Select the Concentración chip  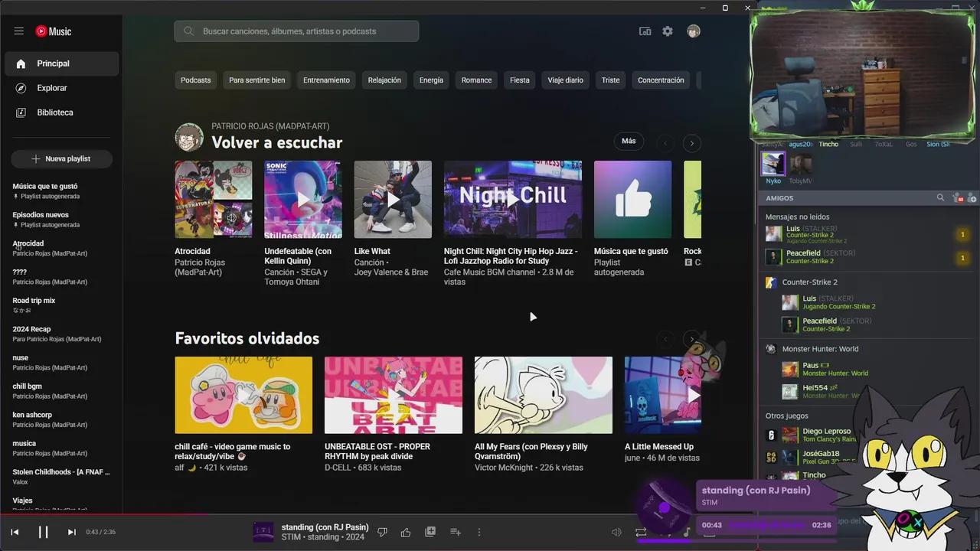click(x=661, y=80)
